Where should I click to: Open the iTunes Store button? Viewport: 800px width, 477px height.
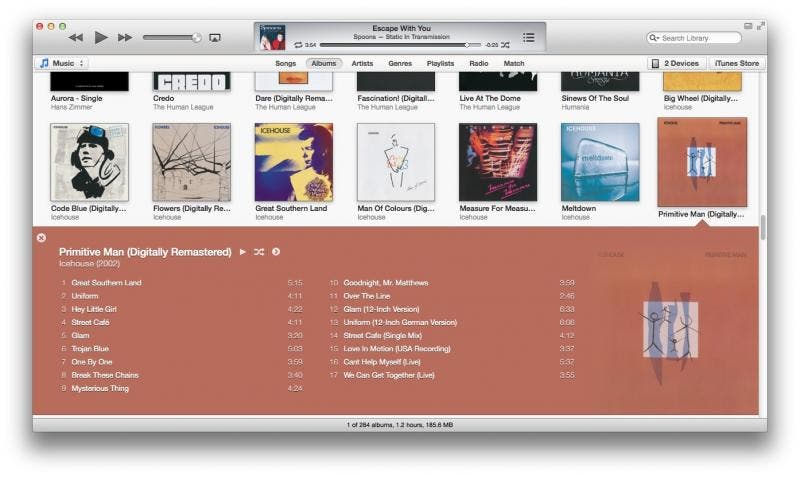pos(737,63)
